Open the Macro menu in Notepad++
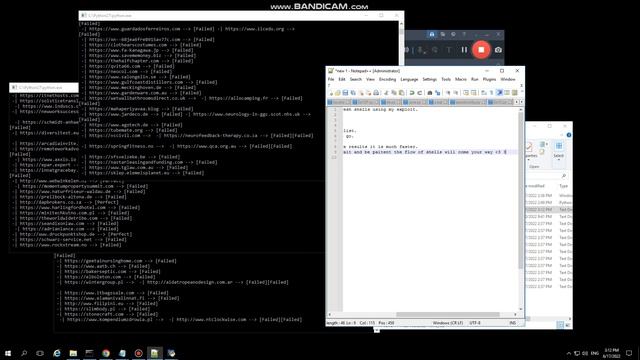Screen dimensions: 640x360 click(x=461, y=79)
